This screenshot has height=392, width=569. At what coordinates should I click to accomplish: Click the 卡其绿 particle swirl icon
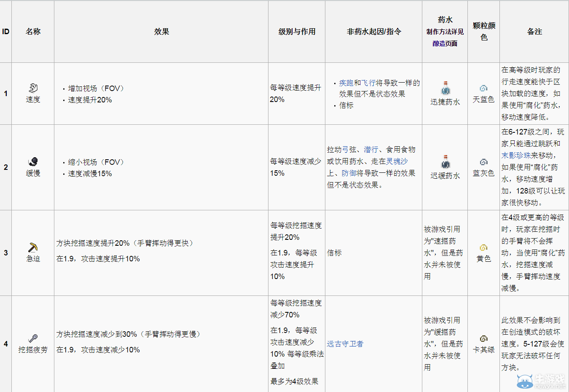[x=483, y=339]
